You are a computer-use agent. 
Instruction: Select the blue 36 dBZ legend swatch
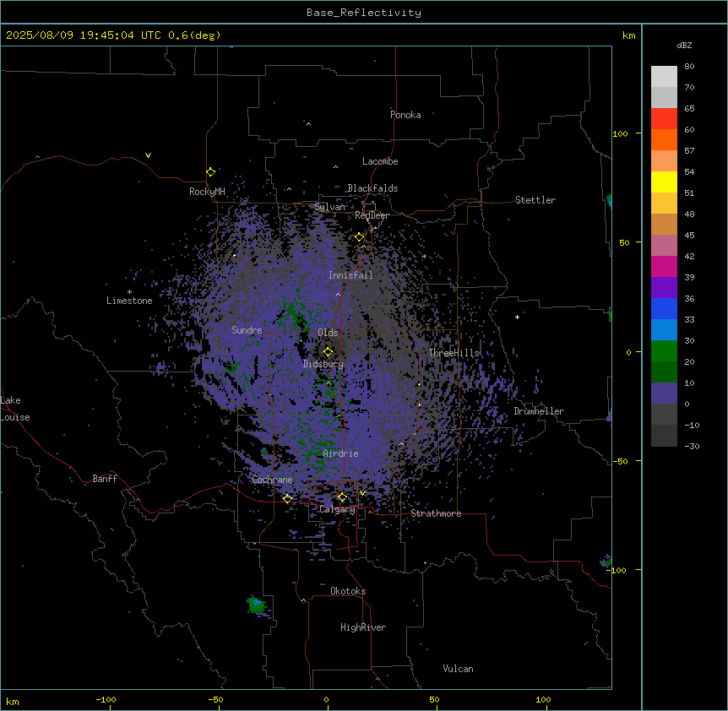pyautogui.click(x=664, y=308)
